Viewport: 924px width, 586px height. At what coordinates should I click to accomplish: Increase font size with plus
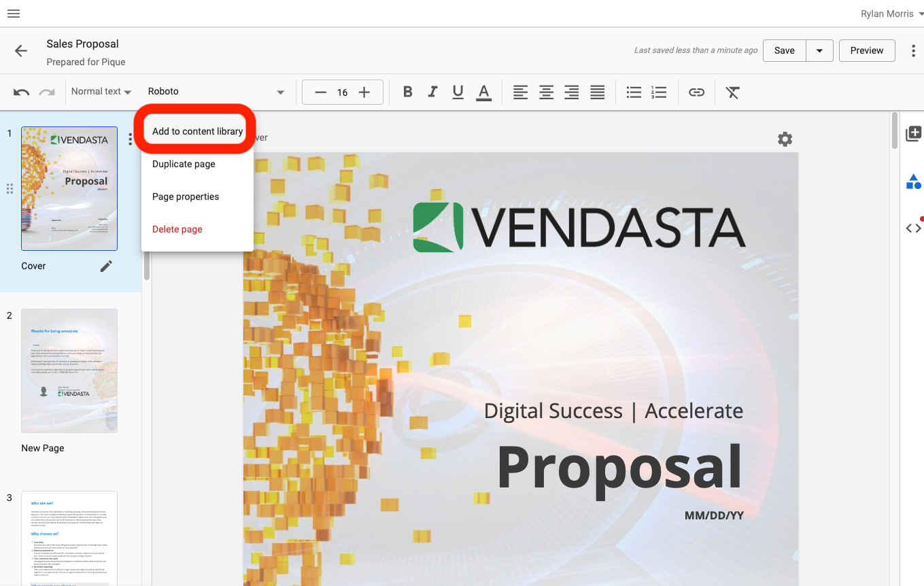(364, 92)
